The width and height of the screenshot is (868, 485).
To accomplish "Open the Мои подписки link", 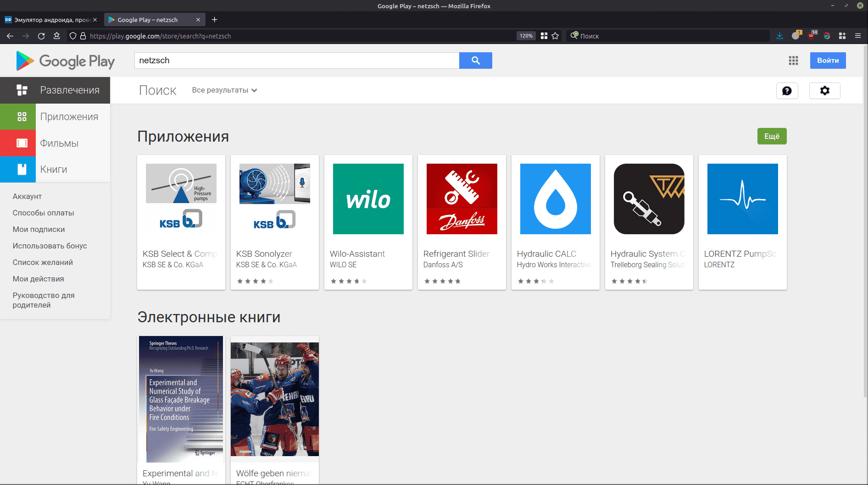I will (x=39, y=229).
